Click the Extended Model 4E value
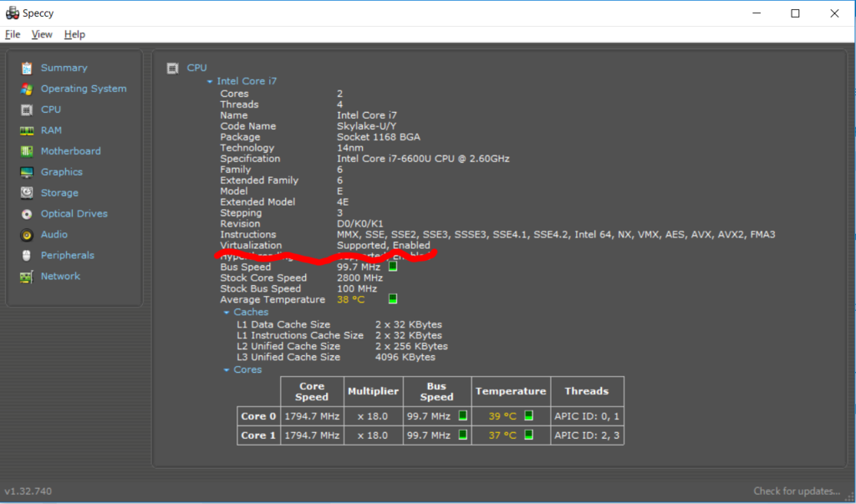 tap(343, 202)
